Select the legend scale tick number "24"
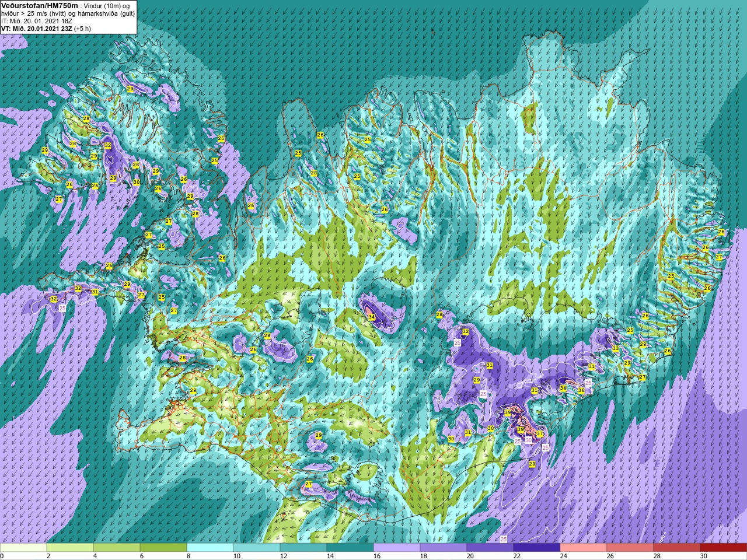 click(x=564, y=556)
